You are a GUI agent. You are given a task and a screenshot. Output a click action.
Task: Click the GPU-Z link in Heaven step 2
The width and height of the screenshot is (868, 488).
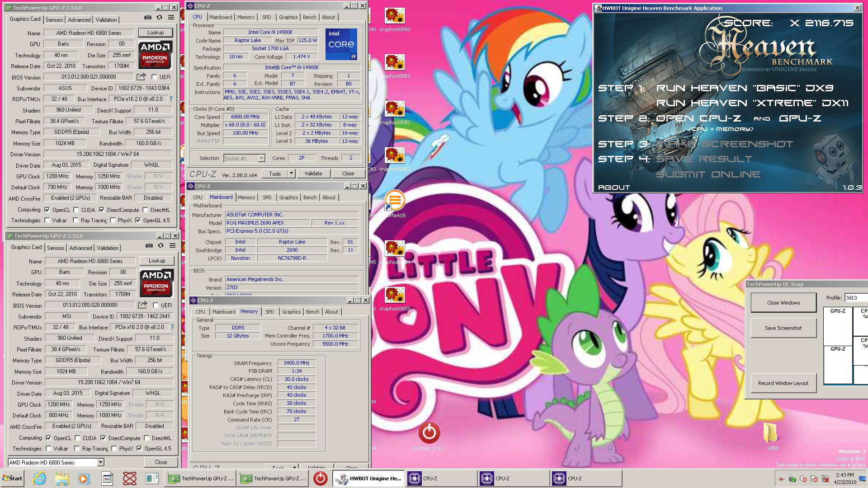coord(800,118)
